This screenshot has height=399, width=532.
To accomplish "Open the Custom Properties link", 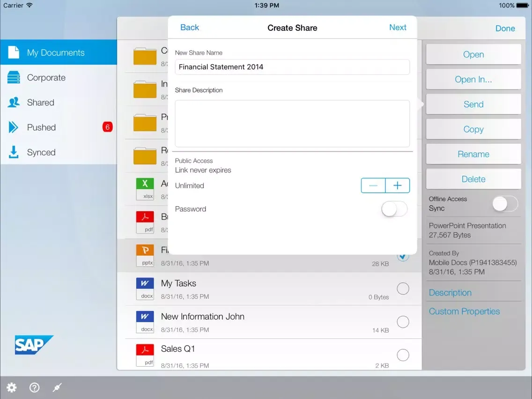I will [464, 311].
